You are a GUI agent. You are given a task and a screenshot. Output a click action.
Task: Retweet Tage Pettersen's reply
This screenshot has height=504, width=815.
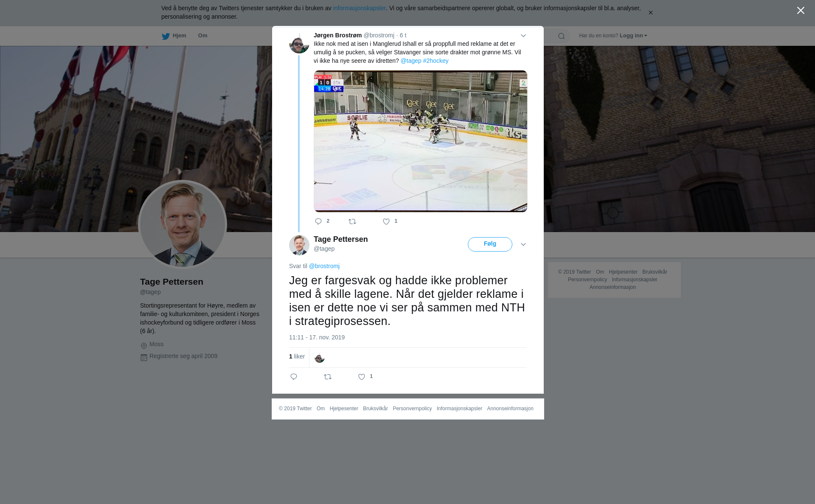coord(328,377)
